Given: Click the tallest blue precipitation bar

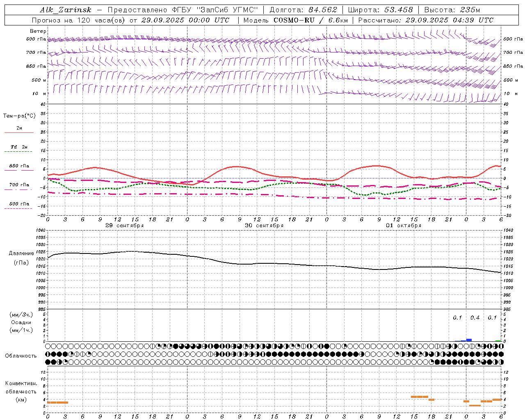Looking at the screenshot, I should (x=469, y=340).
